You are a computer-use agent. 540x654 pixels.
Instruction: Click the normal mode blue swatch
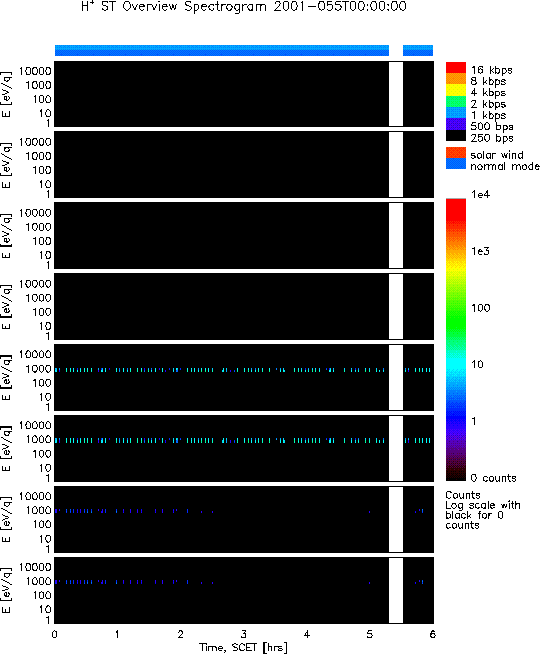456,164
